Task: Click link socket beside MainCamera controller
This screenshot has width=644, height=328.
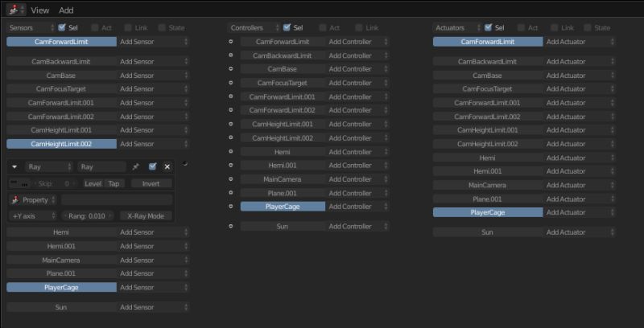Action: [230, 179]
